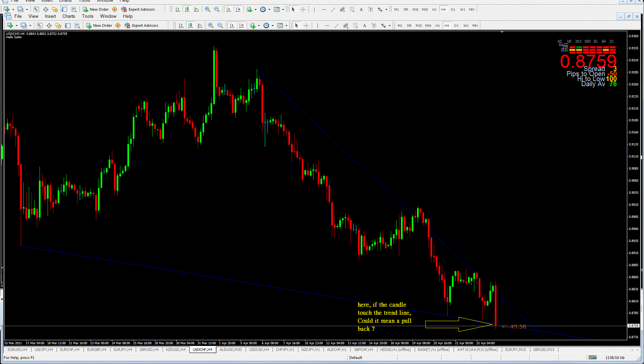The width and height of the screenshot is (644, 364).
Task: Select the Fibonacci retracement tool in lower toolbar
Action: [x=355, y=25]
